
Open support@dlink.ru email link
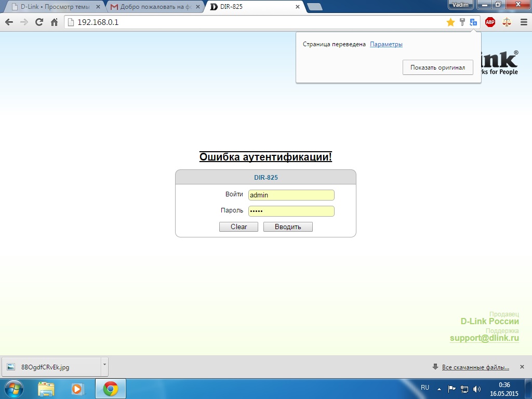(x=484, y=338)
